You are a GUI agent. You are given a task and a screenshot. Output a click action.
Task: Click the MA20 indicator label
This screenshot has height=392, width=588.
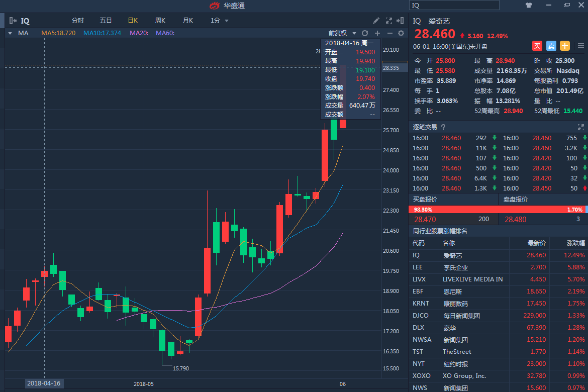(139, 33)
